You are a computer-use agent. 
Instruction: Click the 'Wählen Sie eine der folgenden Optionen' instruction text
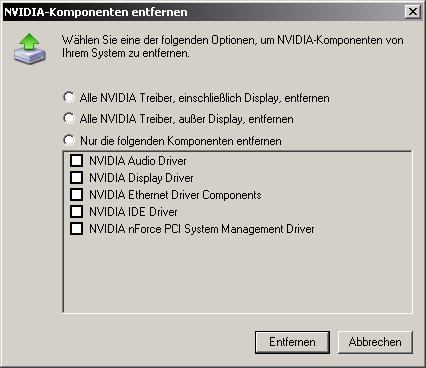233,47
